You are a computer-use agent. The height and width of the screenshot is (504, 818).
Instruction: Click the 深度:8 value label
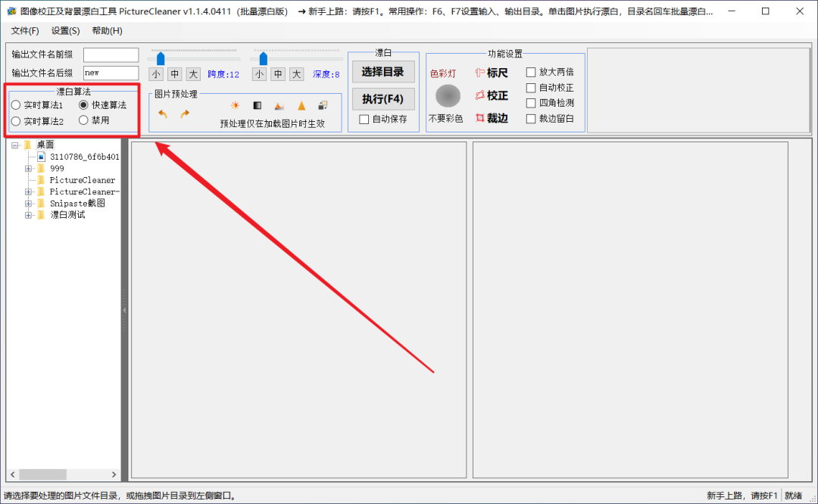click(x=326, y=74)
